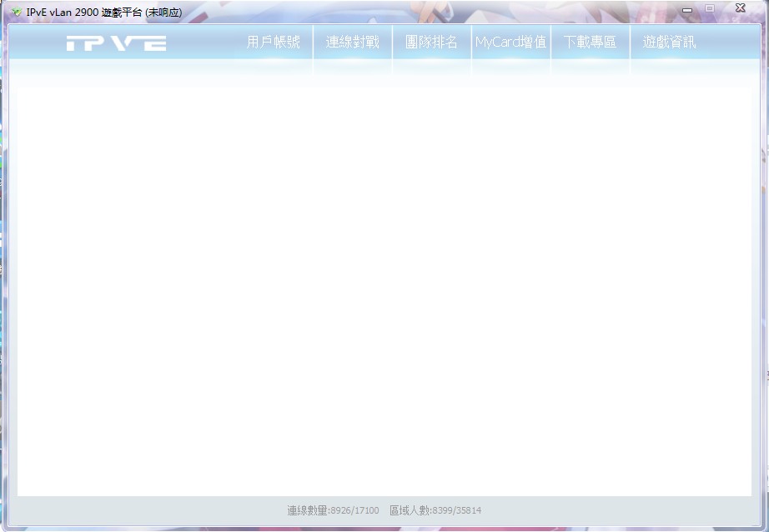
Task: Select the 團隊排名 tab
Action: pyautogui.click(x=431, y=43)
